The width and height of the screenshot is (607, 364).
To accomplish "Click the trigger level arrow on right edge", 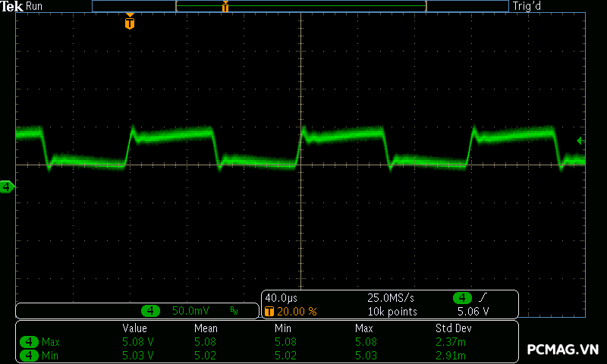I will click(x=580, y=140).
